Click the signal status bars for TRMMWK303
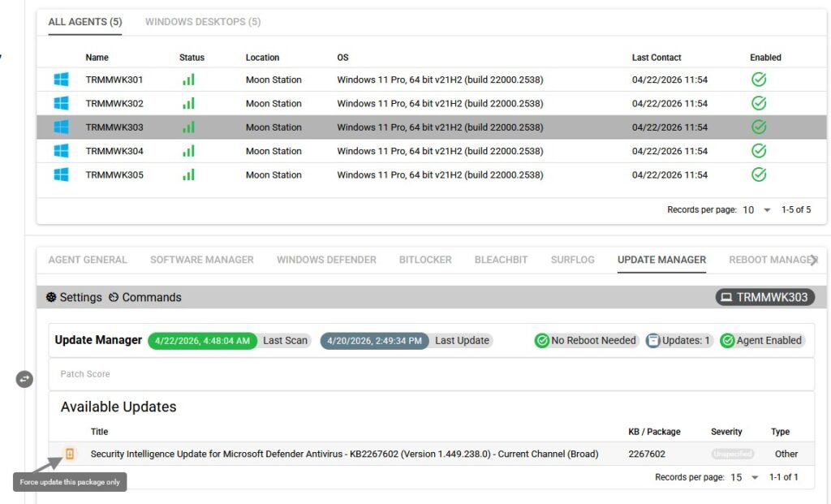The image size is (831, 504). (x=188, y=127)
